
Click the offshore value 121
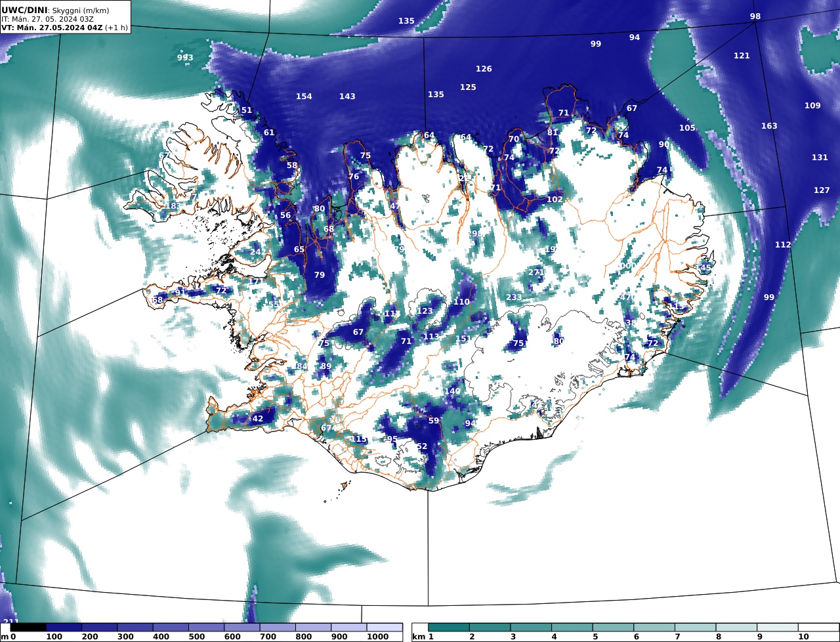[742, 56]
